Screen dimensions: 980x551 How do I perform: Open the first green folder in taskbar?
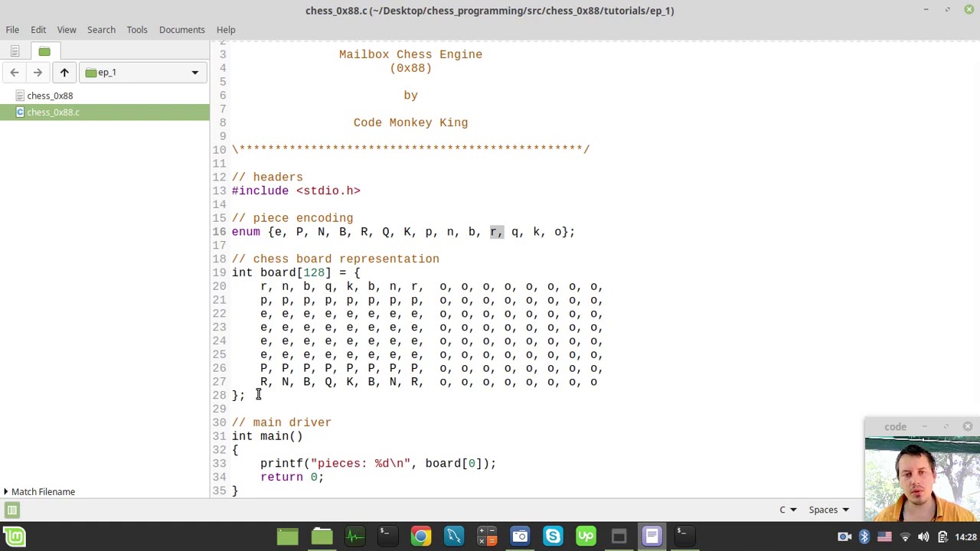288,536
